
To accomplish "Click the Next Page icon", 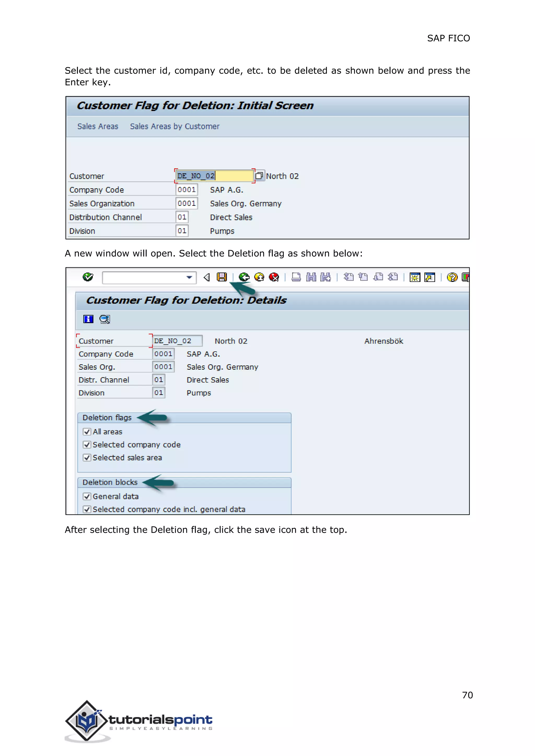I will 378,277.
